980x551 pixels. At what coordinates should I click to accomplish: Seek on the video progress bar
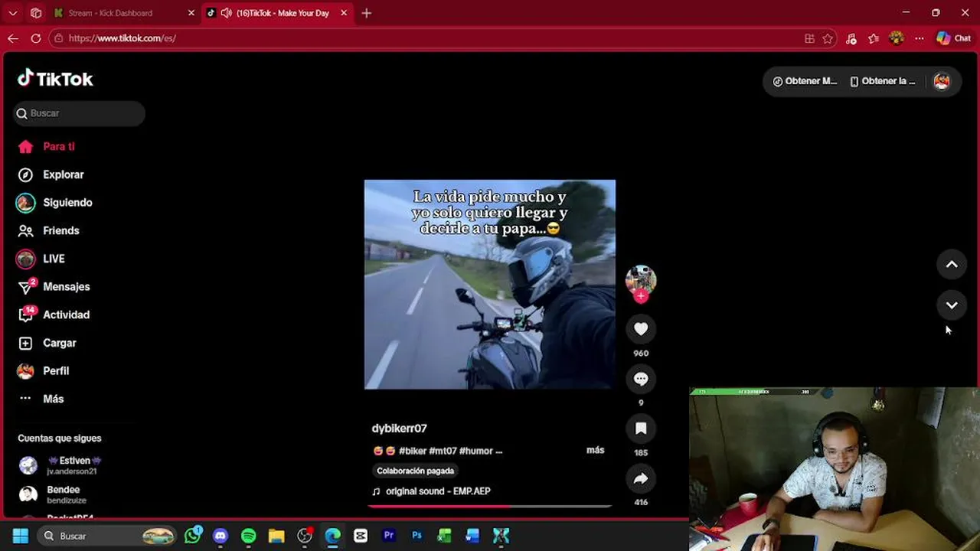[490, 506]
